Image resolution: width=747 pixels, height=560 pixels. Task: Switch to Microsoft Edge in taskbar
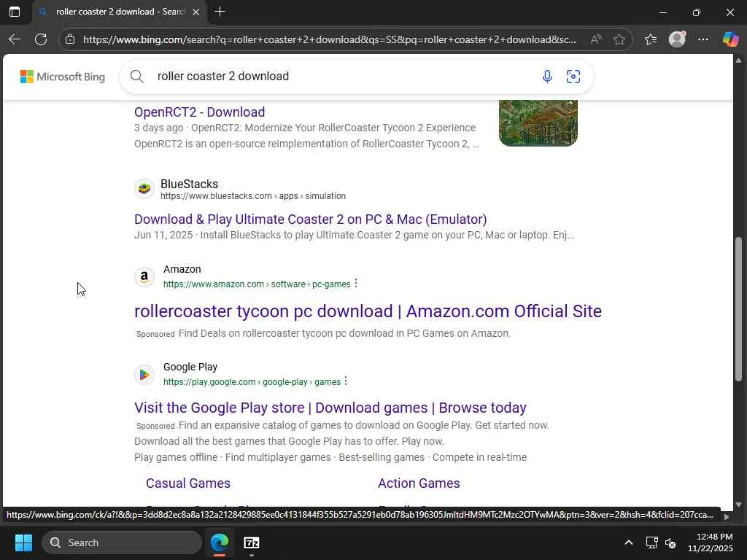point(220,542)
